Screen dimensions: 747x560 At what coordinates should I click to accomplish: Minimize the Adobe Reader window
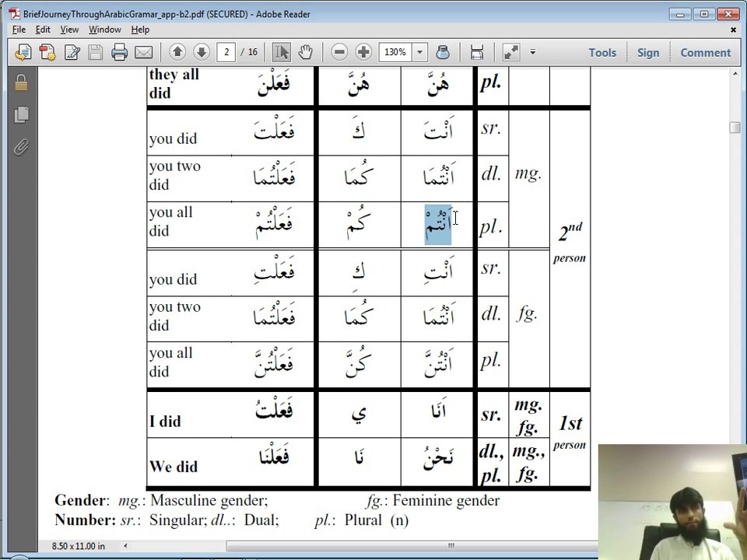pos(680,14)
